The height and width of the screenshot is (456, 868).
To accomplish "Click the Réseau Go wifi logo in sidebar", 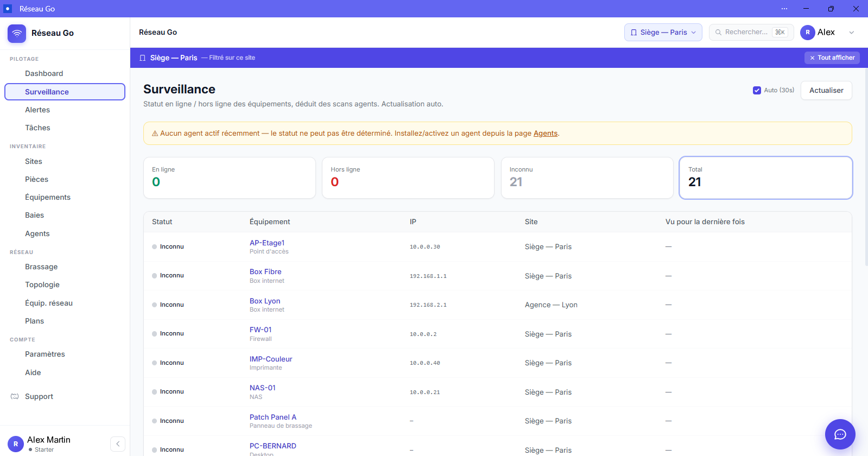I will (17, 33).
